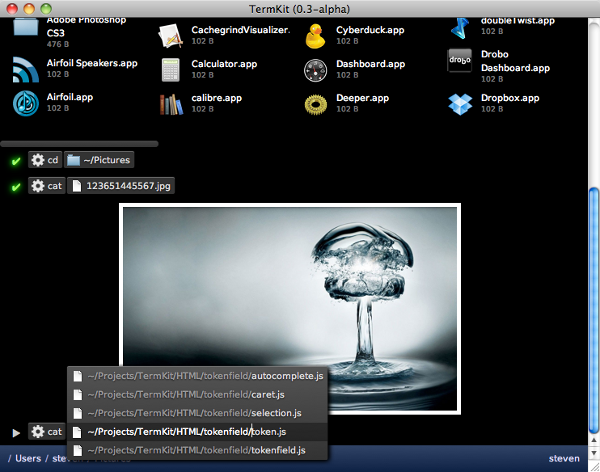600x472 pixels.
Task: Select selection.js from the suggestion list
Action: click(197, 413)
